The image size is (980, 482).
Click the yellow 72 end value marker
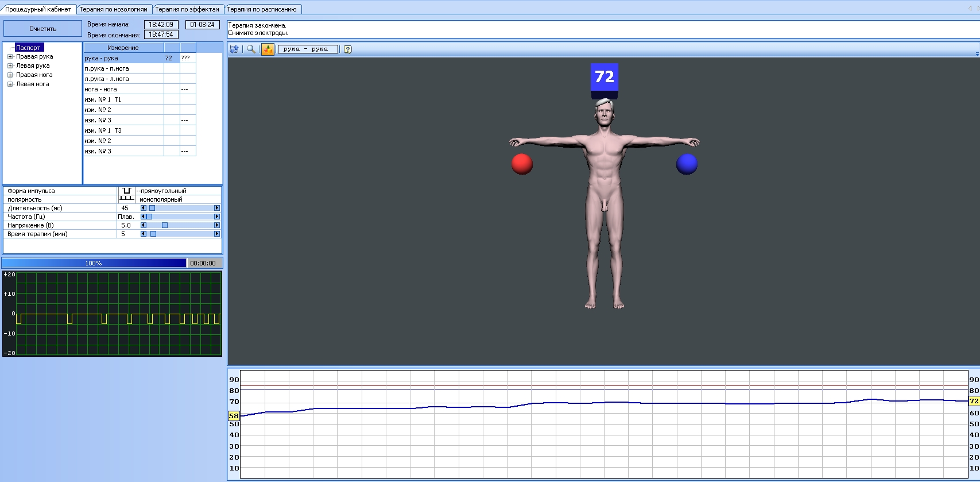pos(974,401)
